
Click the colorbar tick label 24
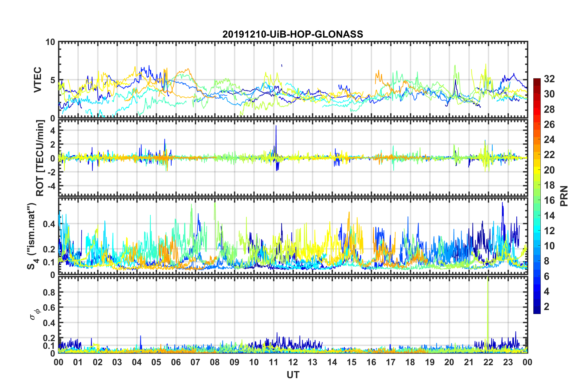(549, 140)
